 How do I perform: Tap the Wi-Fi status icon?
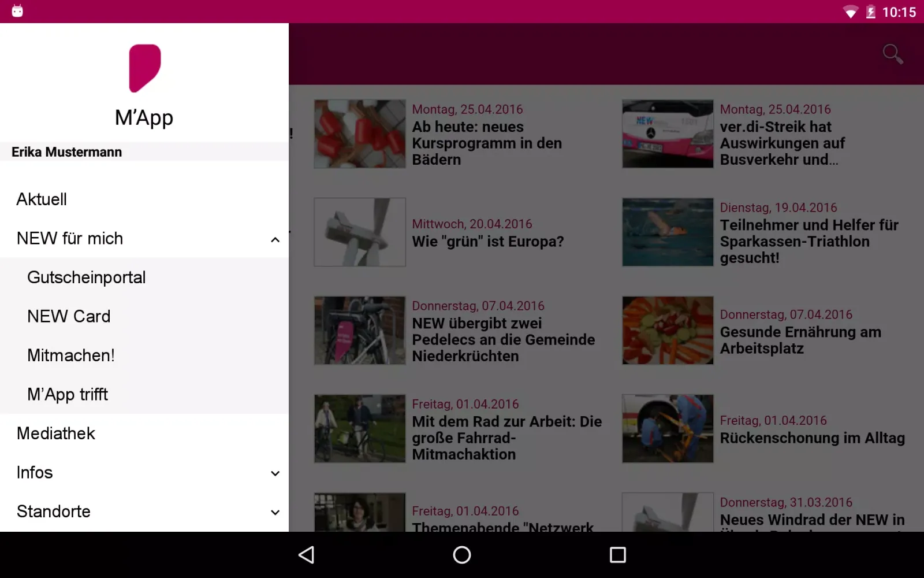click(x=850, y=12)
